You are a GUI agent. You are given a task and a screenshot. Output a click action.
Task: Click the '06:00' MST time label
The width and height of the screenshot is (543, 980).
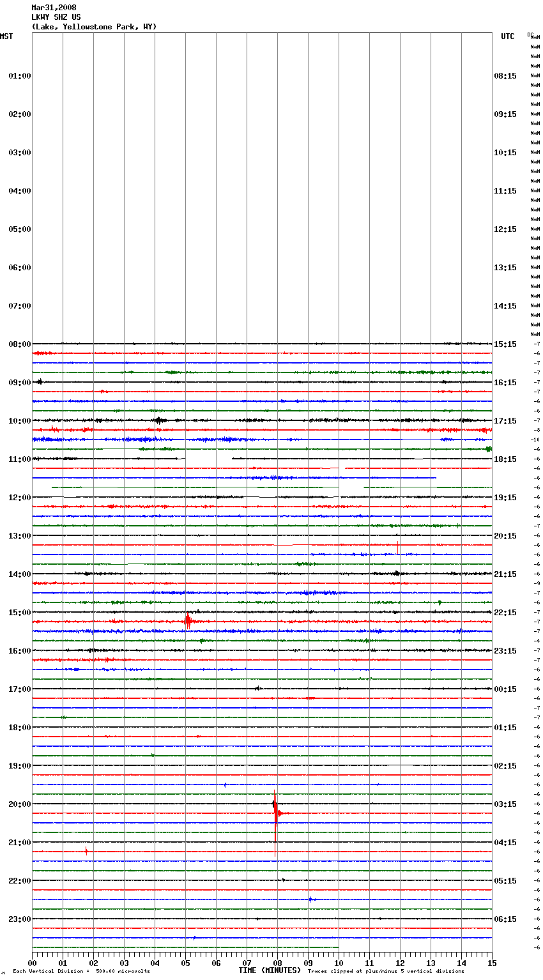click(x=20, y=268)
